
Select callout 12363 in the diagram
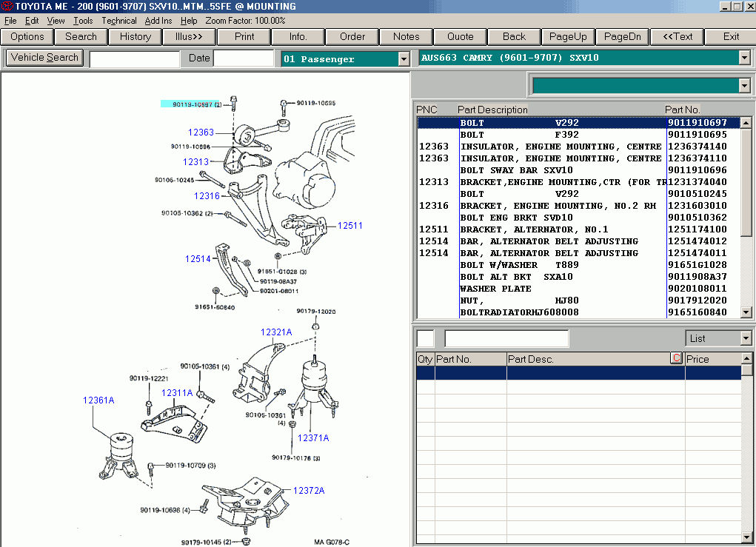coord(201,132)
